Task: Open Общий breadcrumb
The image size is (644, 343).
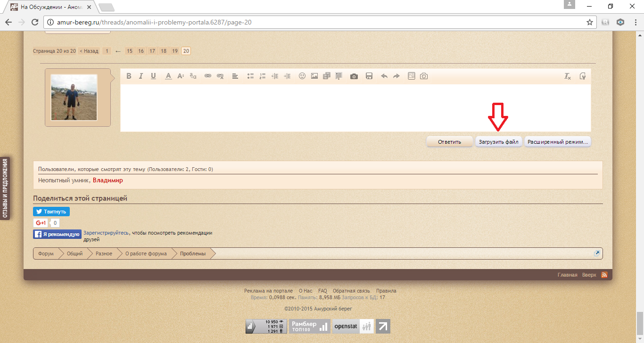Action: pyautogui.click(x=74, y=253)
